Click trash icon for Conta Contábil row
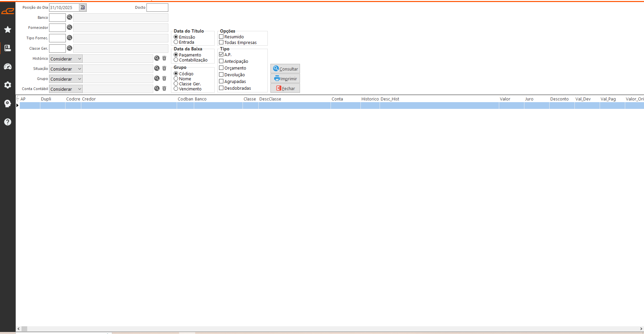The image size is (644, 334). 164,88
